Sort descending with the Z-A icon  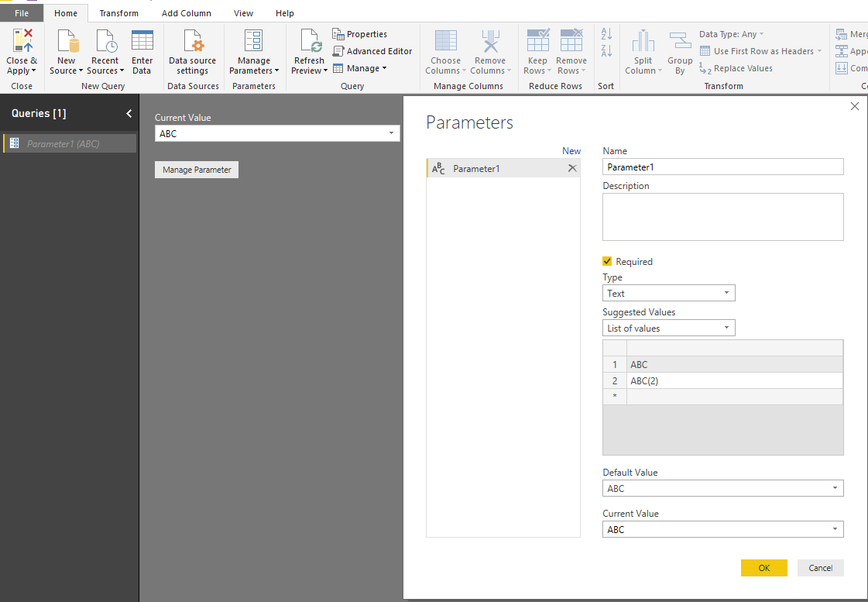click(x=607, y=51)
